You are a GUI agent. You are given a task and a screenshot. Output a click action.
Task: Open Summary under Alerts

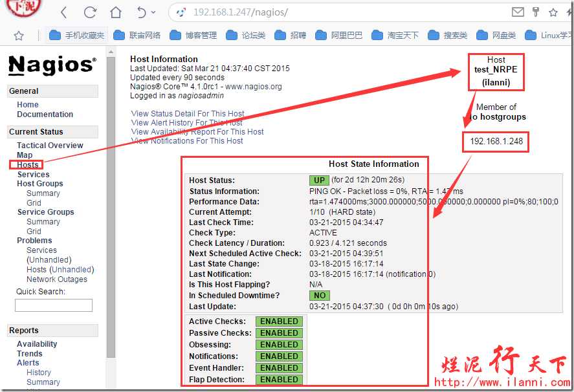pyautogui.click(x=43, y=382)
